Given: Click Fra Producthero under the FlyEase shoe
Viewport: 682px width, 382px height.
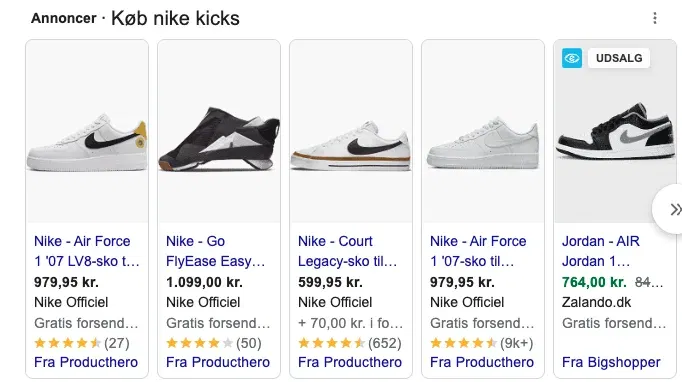Looking at the screenshot, I should click(x=218, y=362).
